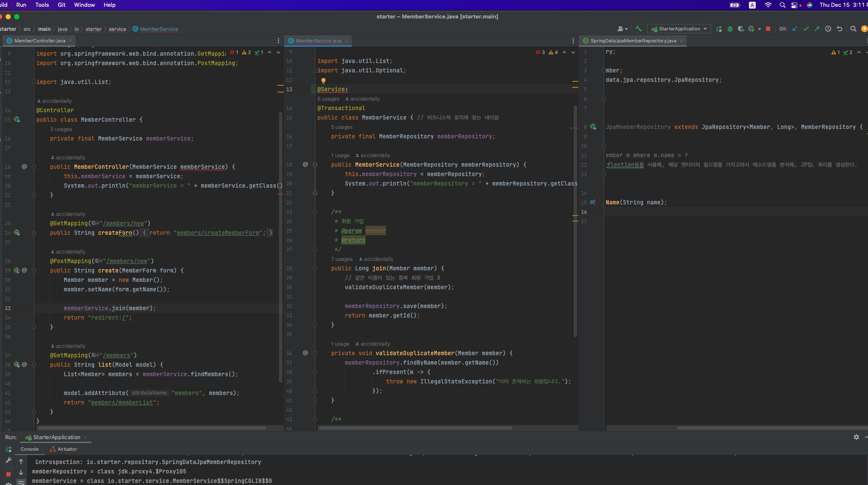Click @ gutter icon beside validateDuplicateMember

pos(305,353)
